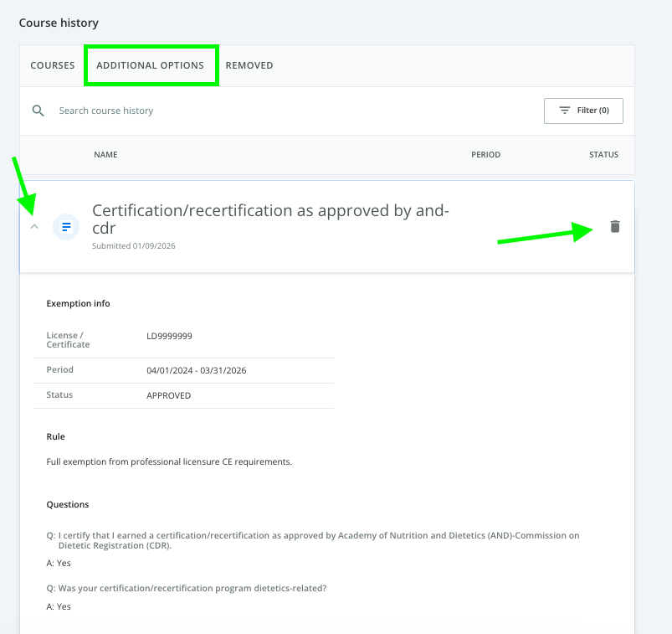Click the APPROVED status value

(x=168, y=395)
